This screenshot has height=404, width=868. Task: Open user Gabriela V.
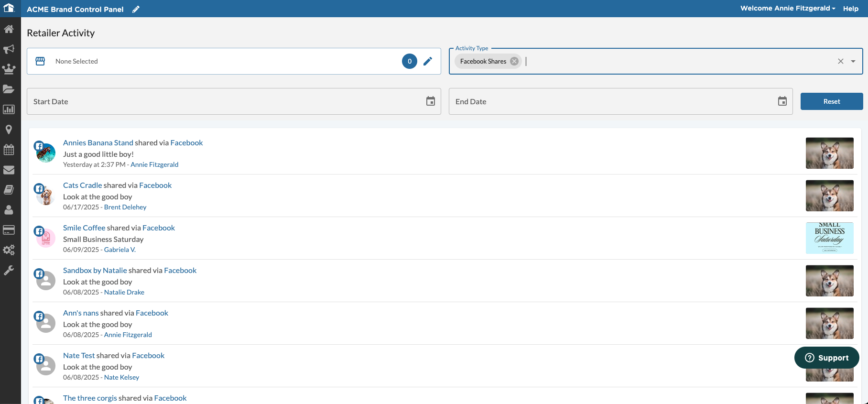[x=120, y=250]
